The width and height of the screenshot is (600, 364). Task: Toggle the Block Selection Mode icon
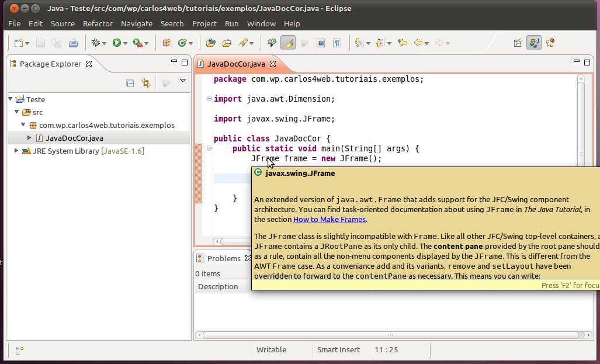(321, 43)
